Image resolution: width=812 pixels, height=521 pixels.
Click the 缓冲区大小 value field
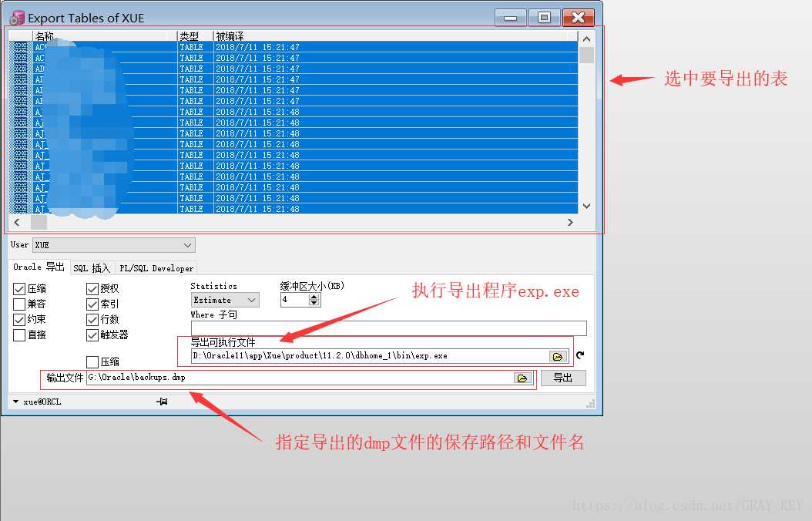(x=294, y=300)
